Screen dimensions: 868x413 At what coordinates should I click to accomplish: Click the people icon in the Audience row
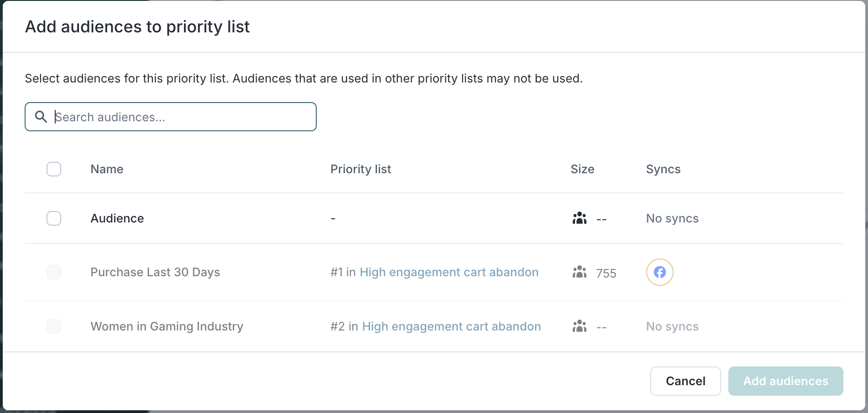pyautogui.click(x=579, y=218)
